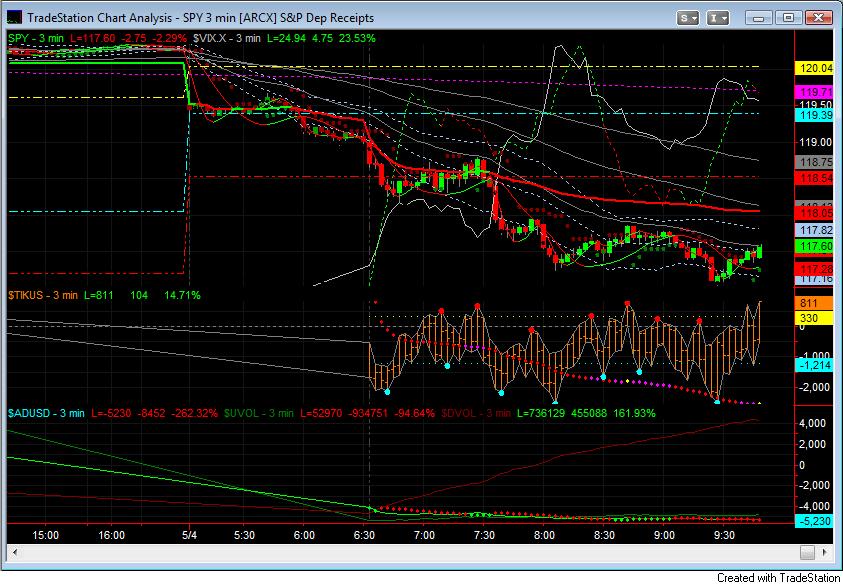Open the TradeStation chart window icon menu
The width and height of the screenshot is (843, 584).
pyautogui.click(x=15, y=18)
